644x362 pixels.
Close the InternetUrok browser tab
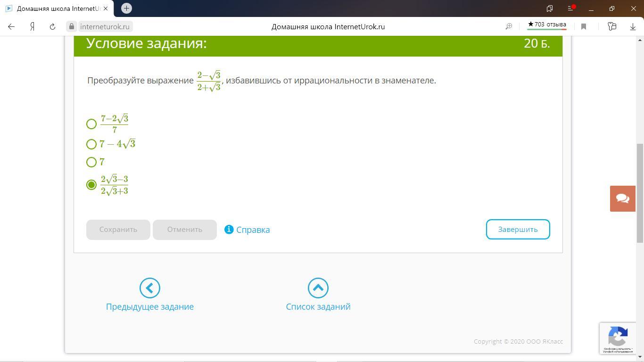pyautogui.click(x=106, y=8)
